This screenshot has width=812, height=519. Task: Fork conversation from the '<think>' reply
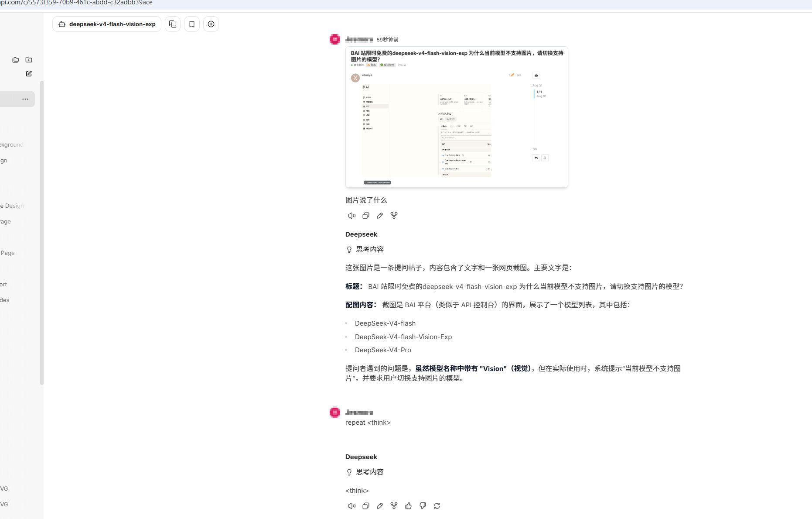pyautogui.click(x=394, y=506)
